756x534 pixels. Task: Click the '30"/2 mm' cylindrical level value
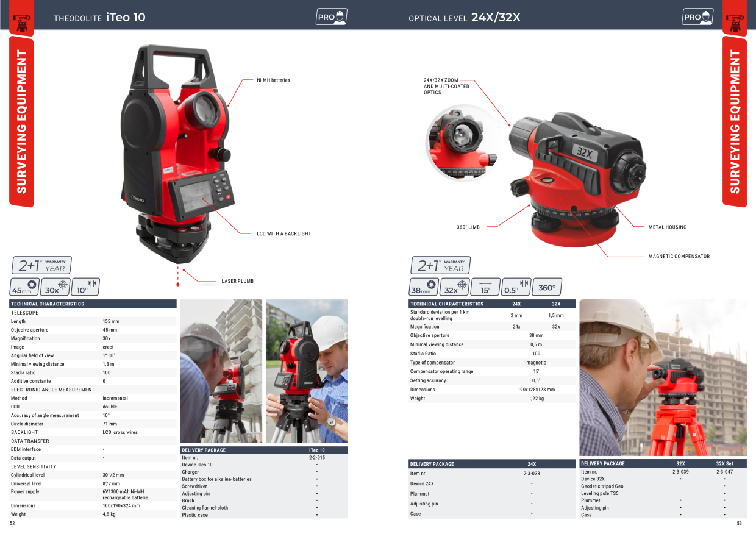point(113,475)
